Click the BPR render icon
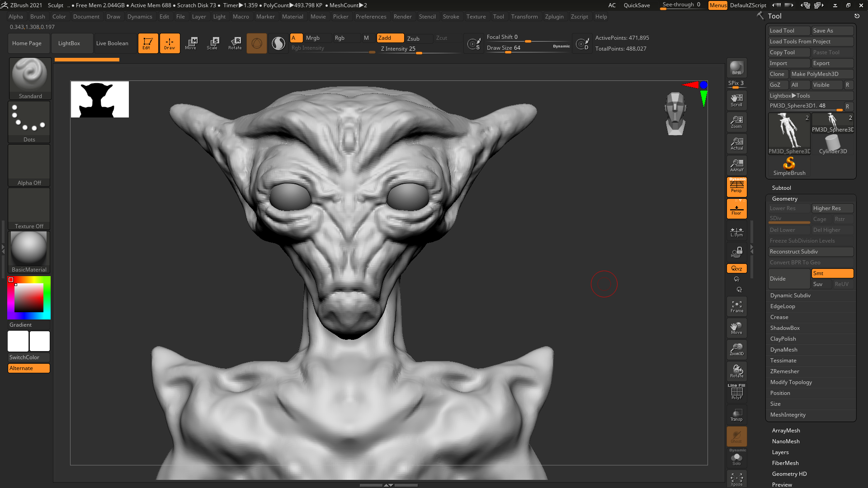This screenshot has width=868, height=488. (736, 68)
